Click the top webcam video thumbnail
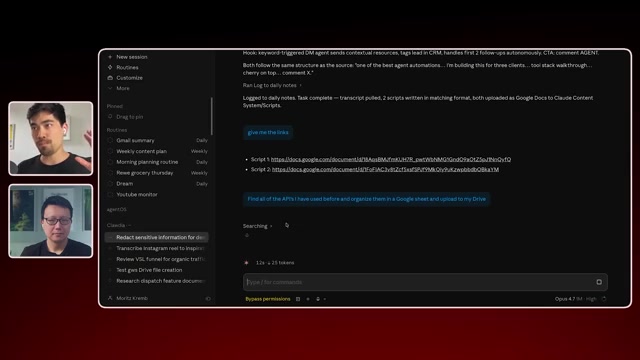 (51, 138)
